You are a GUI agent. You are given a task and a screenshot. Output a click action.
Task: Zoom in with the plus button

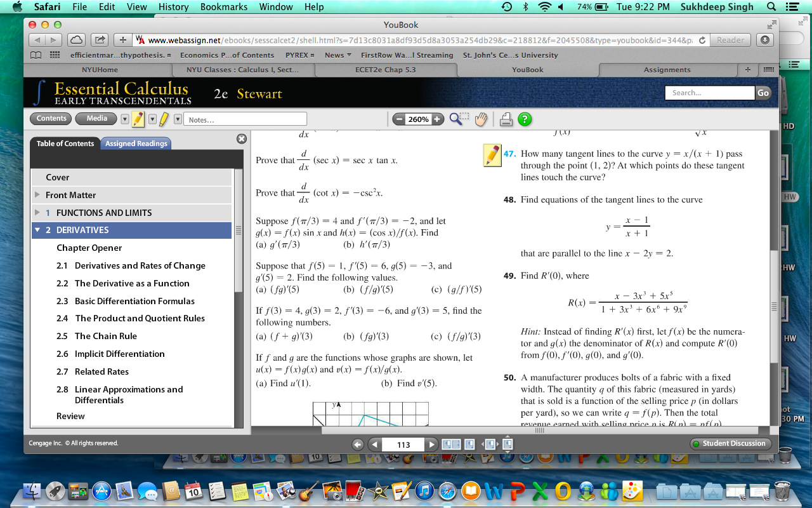pos(437,119)
